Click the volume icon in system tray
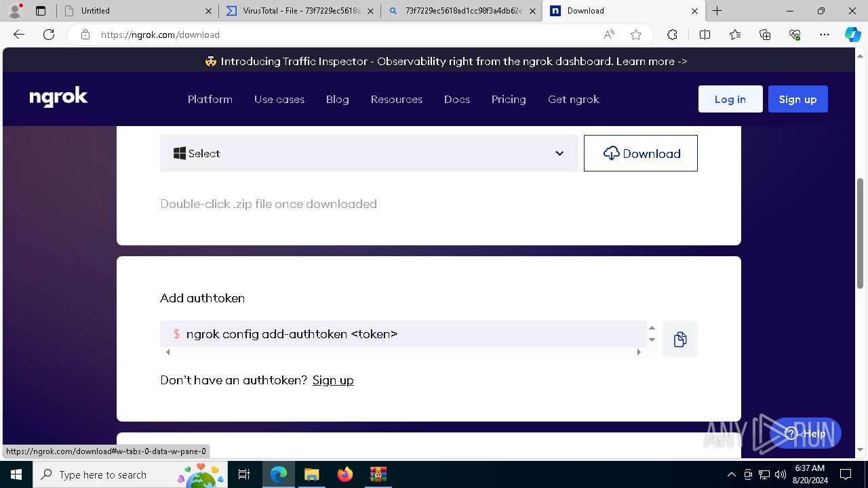Viewport: 868px width, 488px height. pyautogui.click(x=780, y=474)
